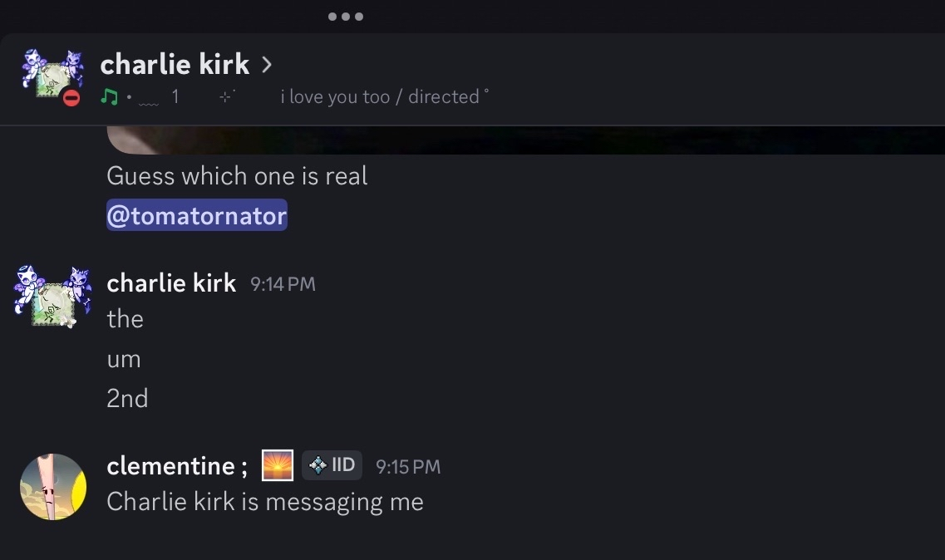This screenshot has height=560, width=945.
Task: Select the 'Guess which one is real' message
Action: (x=237, y=176)
